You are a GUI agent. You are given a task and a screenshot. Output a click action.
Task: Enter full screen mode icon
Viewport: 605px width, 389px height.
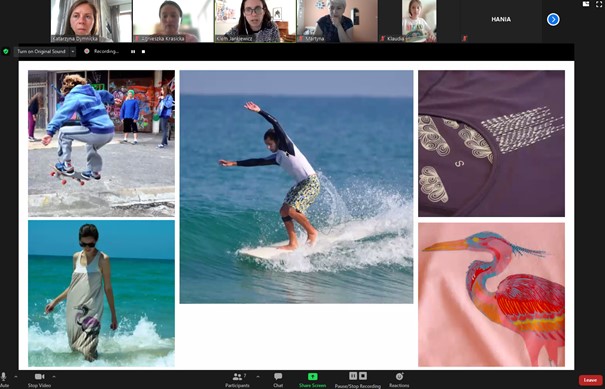tap(599, 4)
